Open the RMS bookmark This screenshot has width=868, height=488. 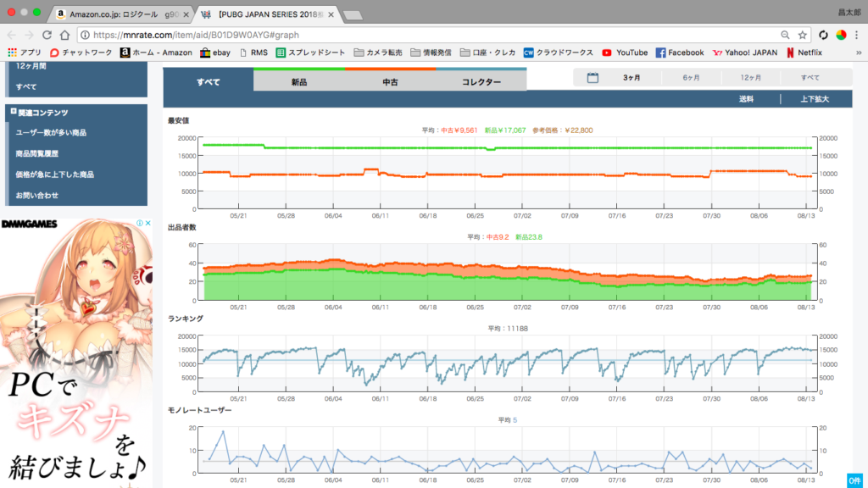click(x=253, y=53)
